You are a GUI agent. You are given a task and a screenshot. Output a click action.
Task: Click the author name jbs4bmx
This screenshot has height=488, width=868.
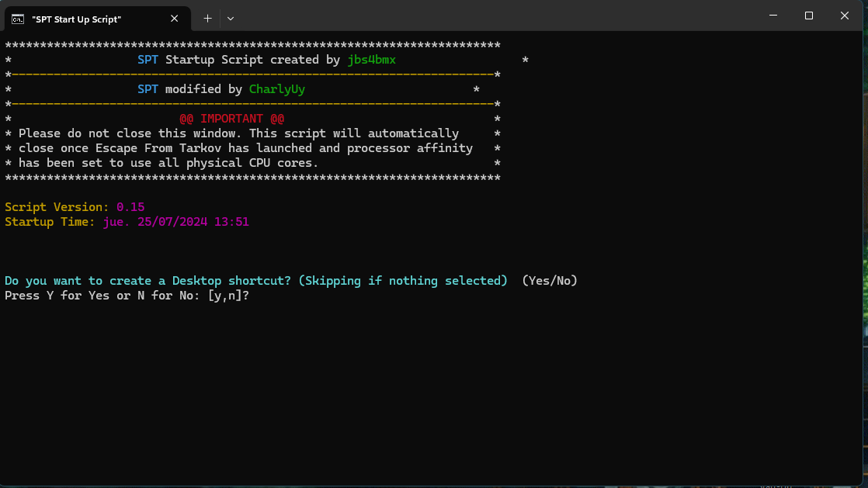pyautogui.click(x=371, y=60)
